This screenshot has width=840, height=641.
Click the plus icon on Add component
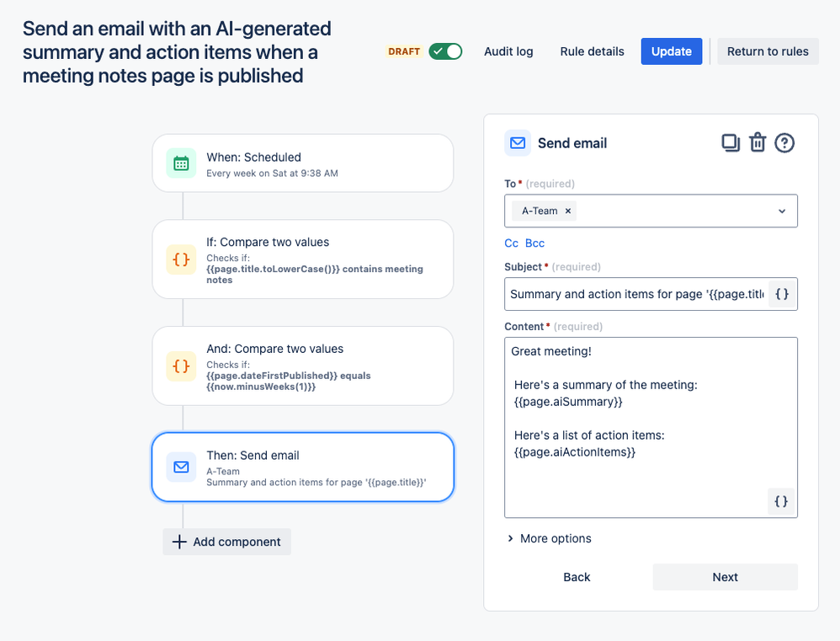179,542
